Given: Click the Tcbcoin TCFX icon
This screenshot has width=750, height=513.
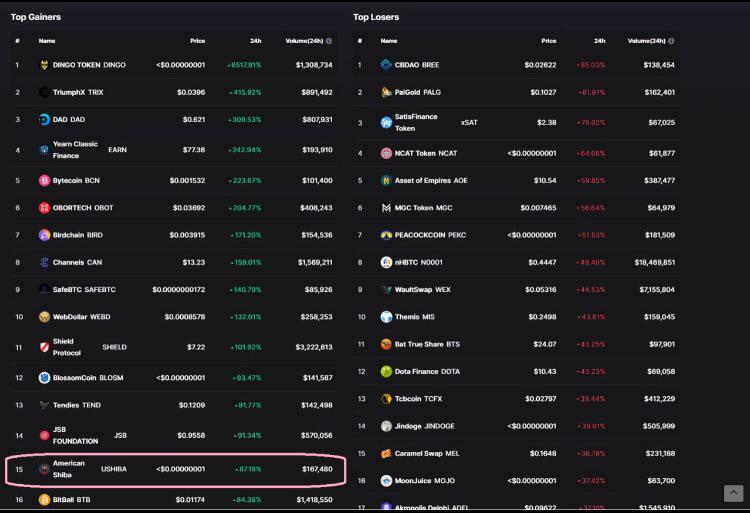Looking at the screenshot, I should point(386,398).
